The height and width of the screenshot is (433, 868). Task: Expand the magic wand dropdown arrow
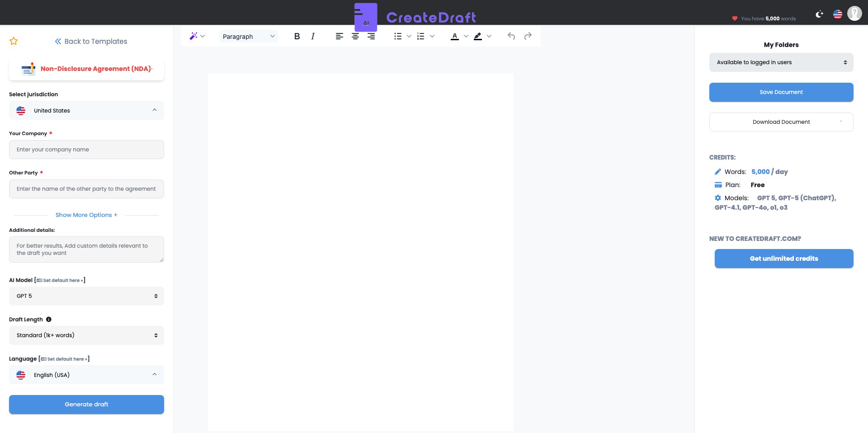click(x=203, y=36)
